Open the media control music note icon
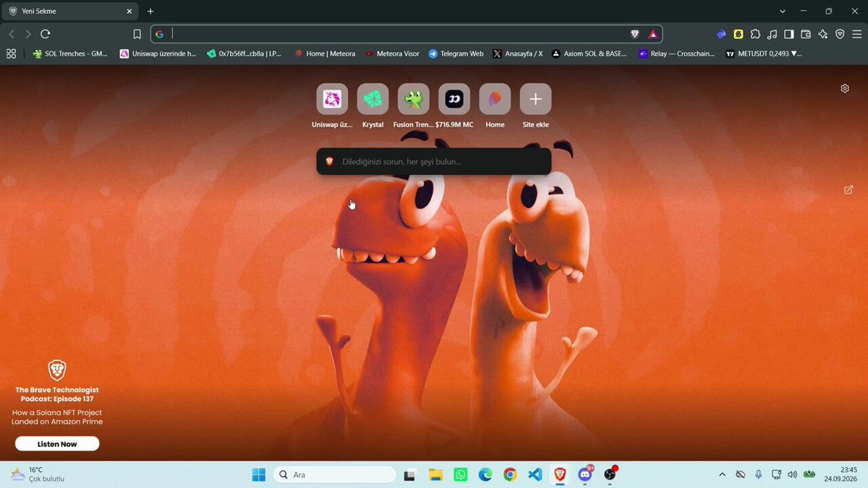This screenshot has width=868, height=488. 772,34
